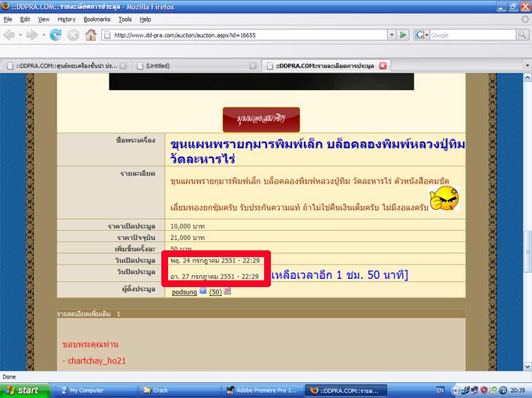The width and height of the screenshot is (532, 398).
Task: Open seller podsung's profile link
Action: coord(185,292)
